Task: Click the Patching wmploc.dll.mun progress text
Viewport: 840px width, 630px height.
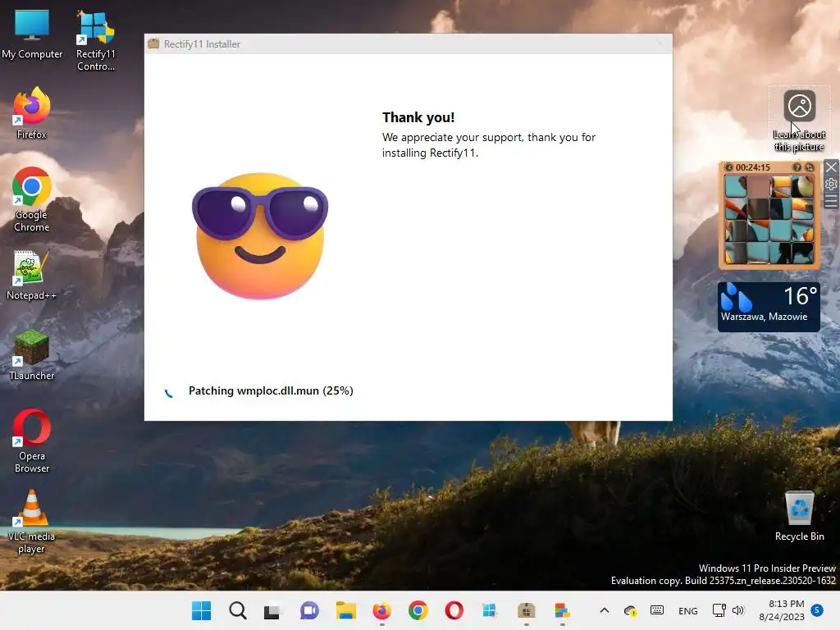Action: 271,390
